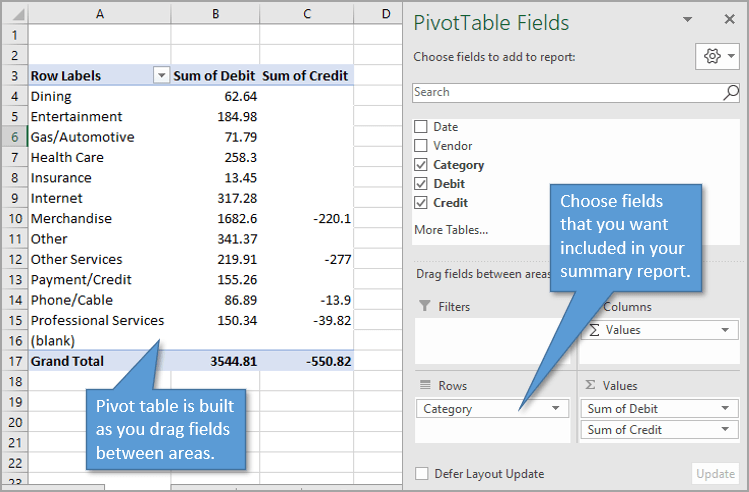Toggle the Credit field checkbox
Viewport: 749px width, 492px height.
pyautogui.click(x=421, y=203)
